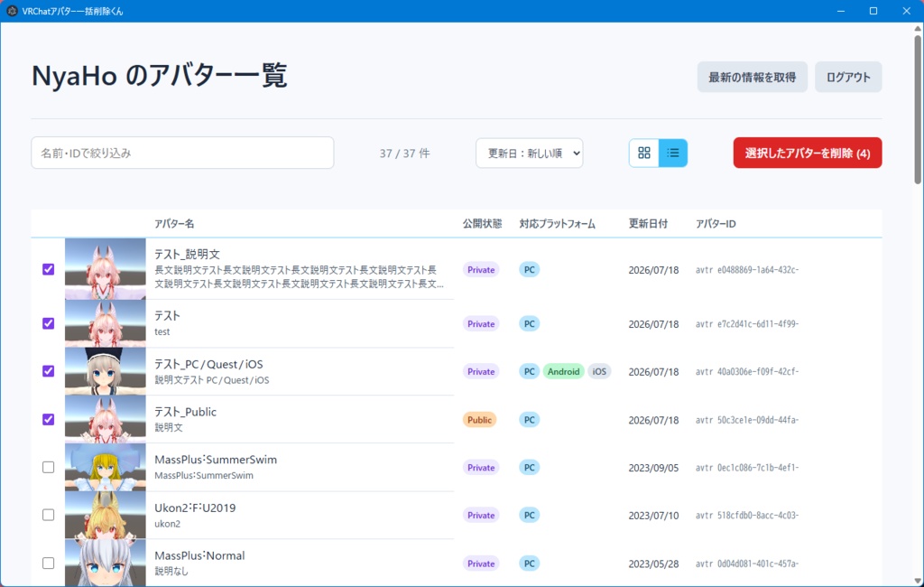924x587 pixels.
Task: Uncheck the テスト_PC/Quest/iOS checkbox
Action: 49,371
